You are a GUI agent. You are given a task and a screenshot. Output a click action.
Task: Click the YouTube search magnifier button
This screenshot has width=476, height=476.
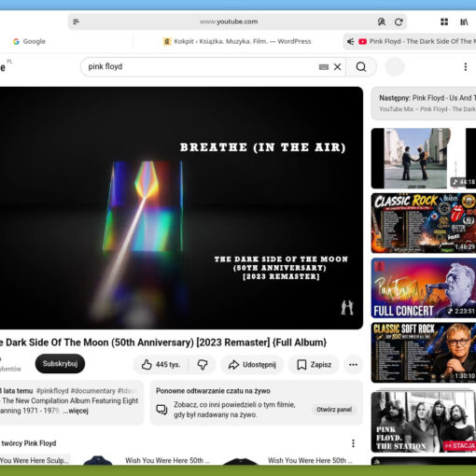[361, 66]
